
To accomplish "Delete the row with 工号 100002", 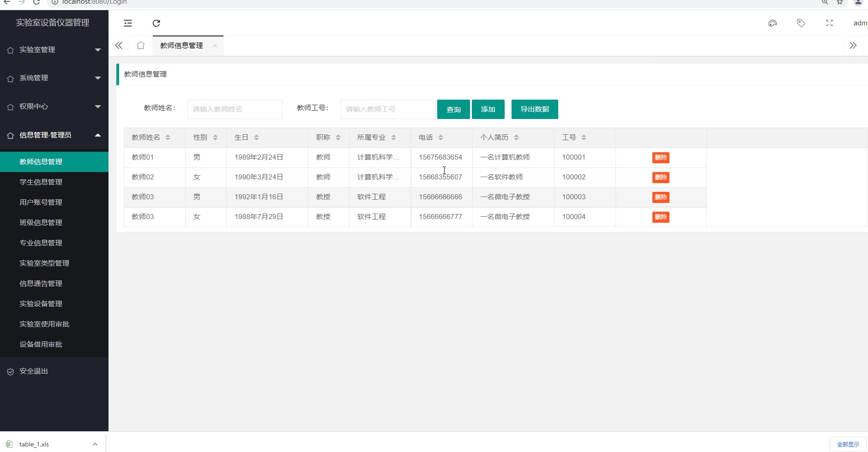I will [661, 178].
